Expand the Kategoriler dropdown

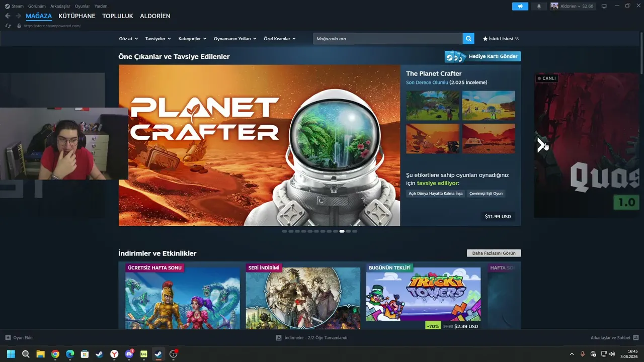tap(193, 39)
